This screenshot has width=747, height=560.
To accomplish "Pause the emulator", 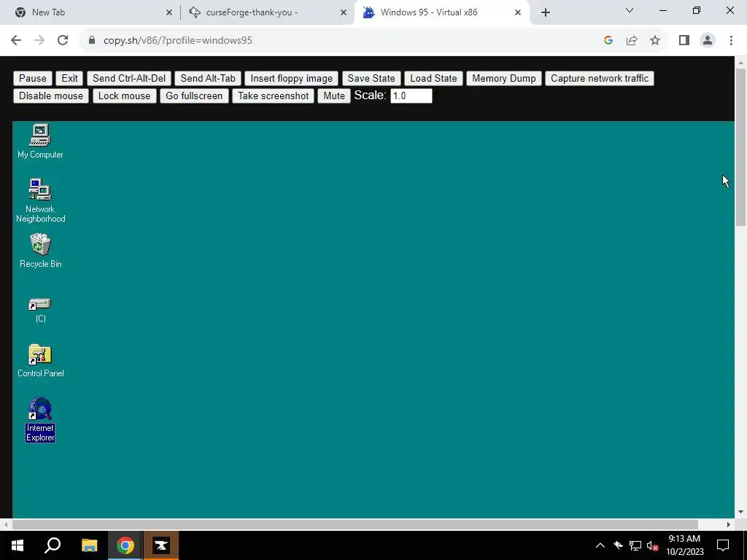I will [x=32, y=78].
